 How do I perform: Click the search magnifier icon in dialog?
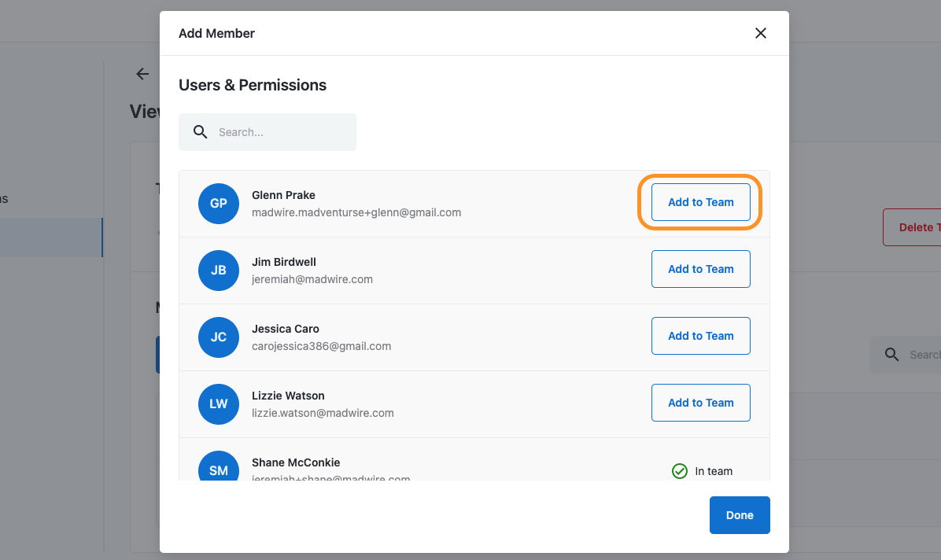(201, 132)
